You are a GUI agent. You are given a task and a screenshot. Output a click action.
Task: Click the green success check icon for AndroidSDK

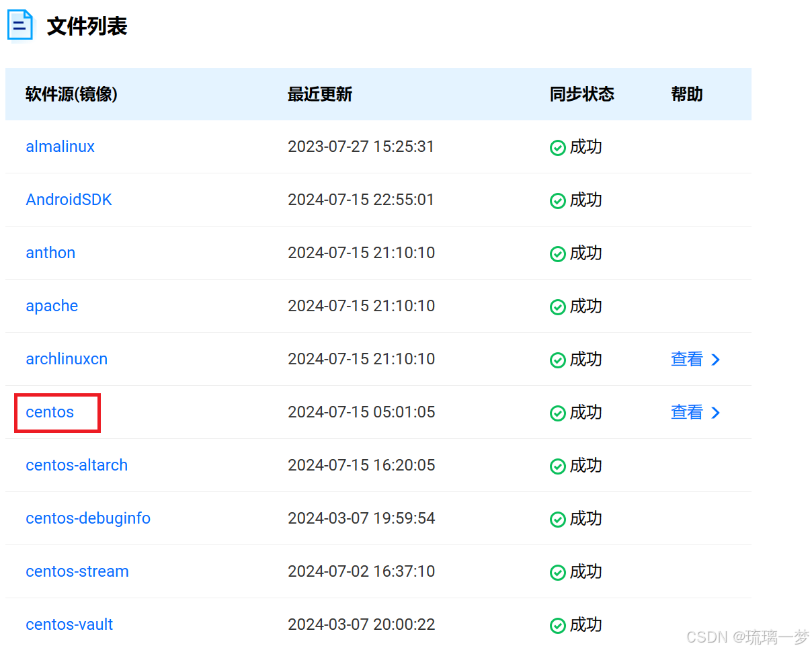(557, 201)
